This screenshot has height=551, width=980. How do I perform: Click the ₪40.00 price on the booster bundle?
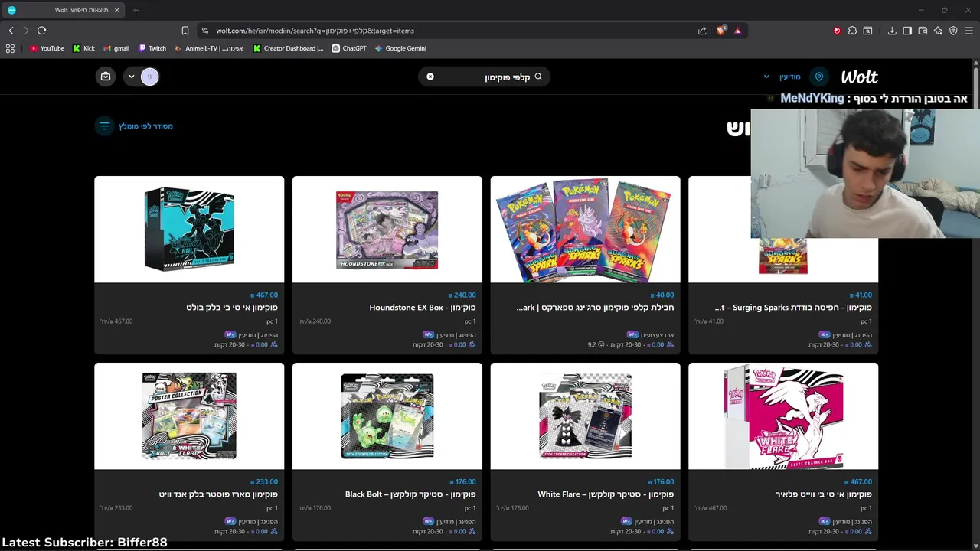pos(662,295)
